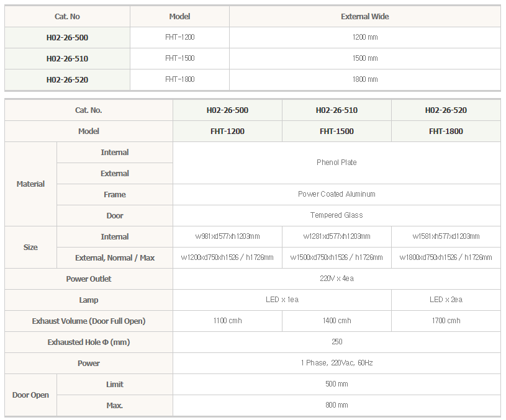Click the 'External Wide' column header
506x420 pixels.
(365, 17)
